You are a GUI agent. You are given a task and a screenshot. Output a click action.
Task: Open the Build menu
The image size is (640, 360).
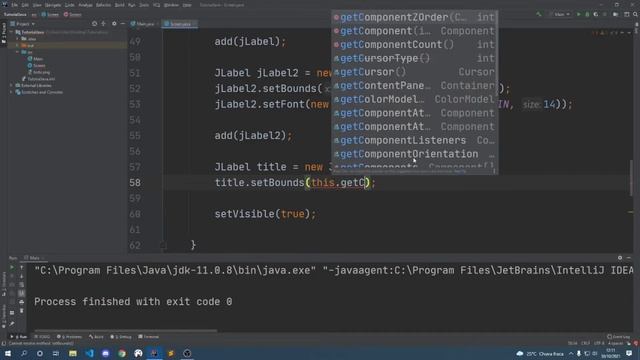(120, 5)
